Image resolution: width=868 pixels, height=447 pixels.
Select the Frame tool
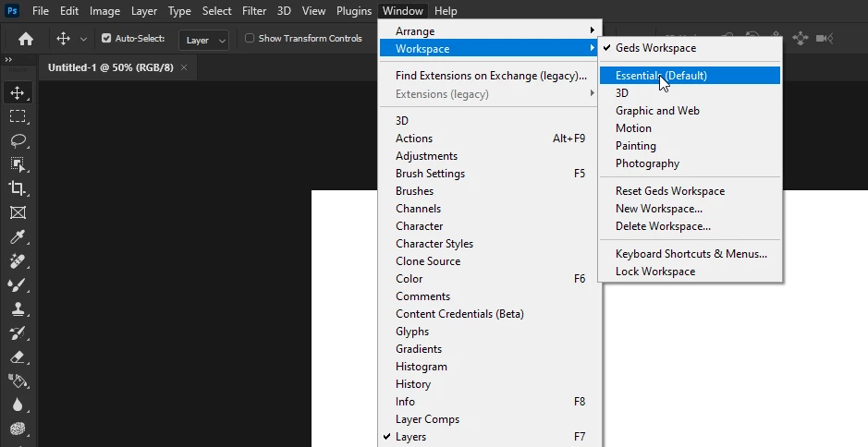[18, 212]
